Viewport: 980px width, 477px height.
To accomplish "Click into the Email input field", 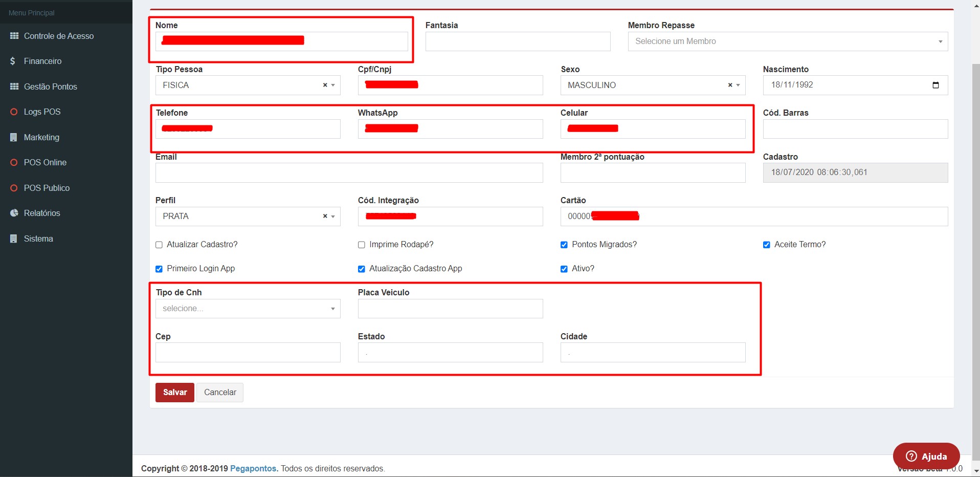I will (349, 173).
